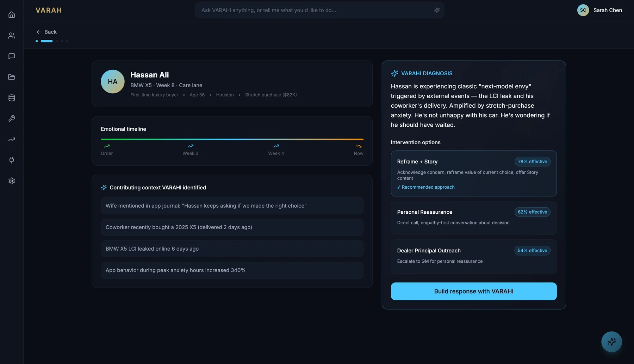Click the Stretch purchase ($82K) text
Screen dimensions: 634x364
click(271, 95)
